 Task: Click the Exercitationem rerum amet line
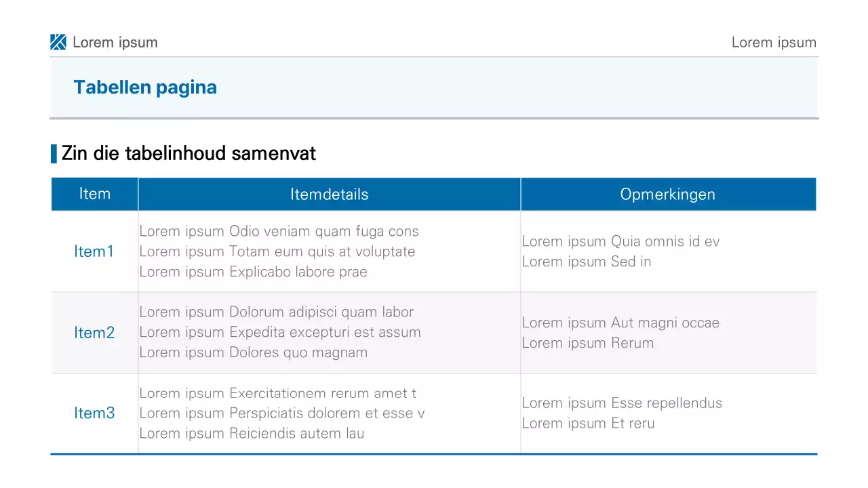[277, 393]
